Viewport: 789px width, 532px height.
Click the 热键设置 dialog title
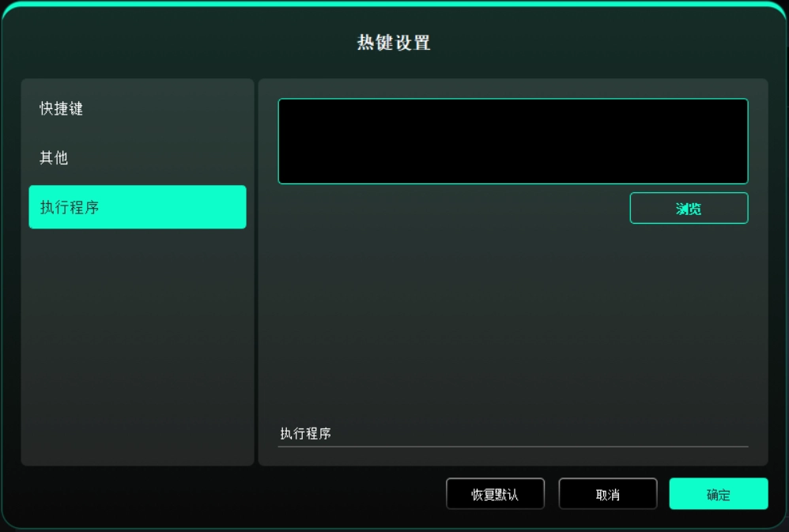click(394, 43)
